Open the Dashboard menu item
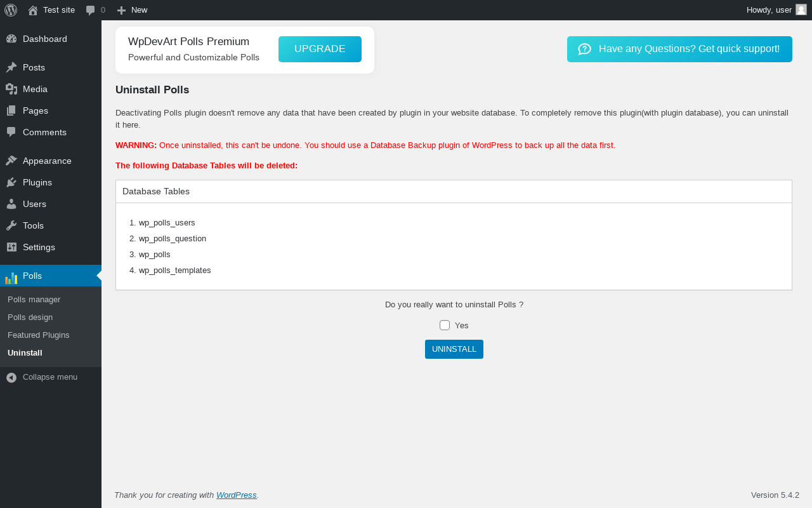Viewport: 812px width, 508px height. [51, 39]
